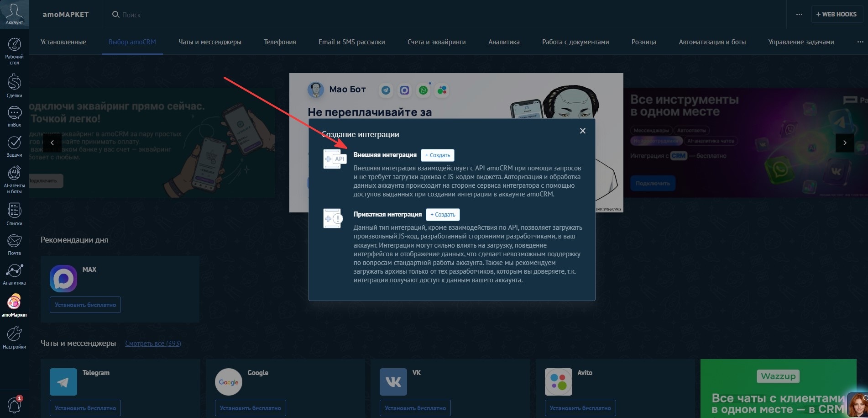
Task: Click the Telegram app icon
Action: tap(63, 382)
